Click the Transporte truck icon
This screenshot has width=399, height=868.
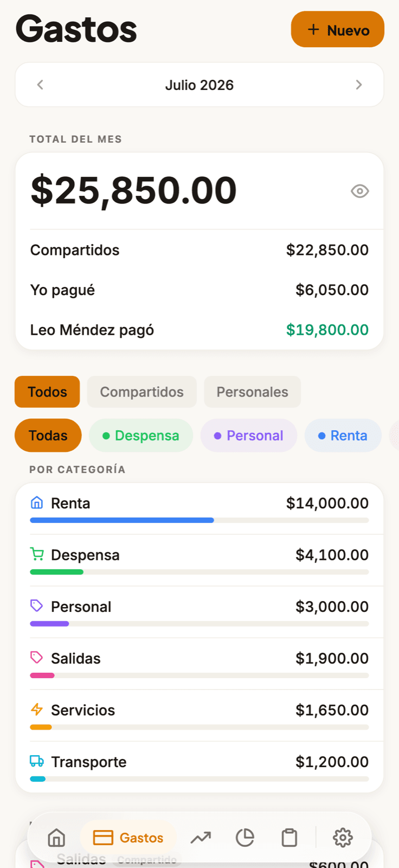[37, 761]
